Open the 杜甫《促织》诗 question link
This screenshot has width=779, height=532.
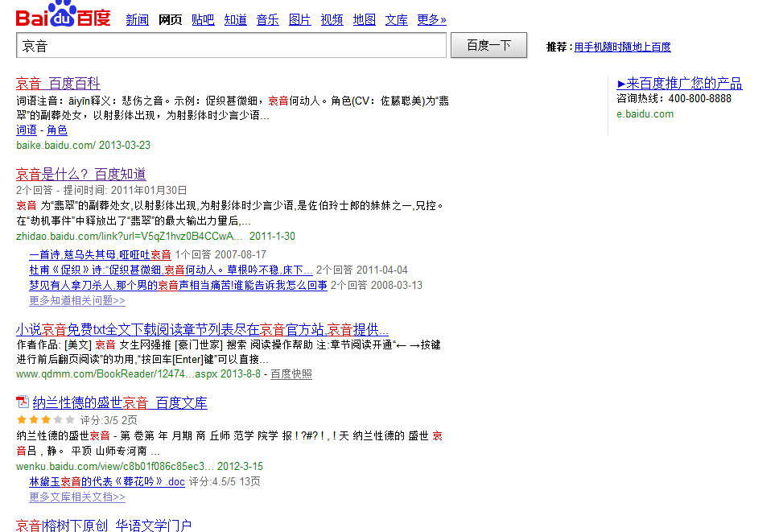click(x=171, y=270)
